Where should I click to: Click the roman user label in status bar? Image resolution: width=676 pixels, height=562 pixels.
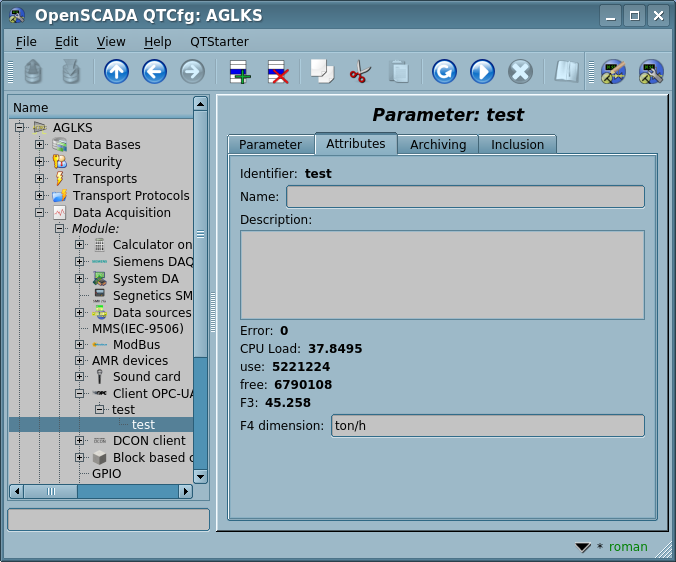tap(628, 547)
